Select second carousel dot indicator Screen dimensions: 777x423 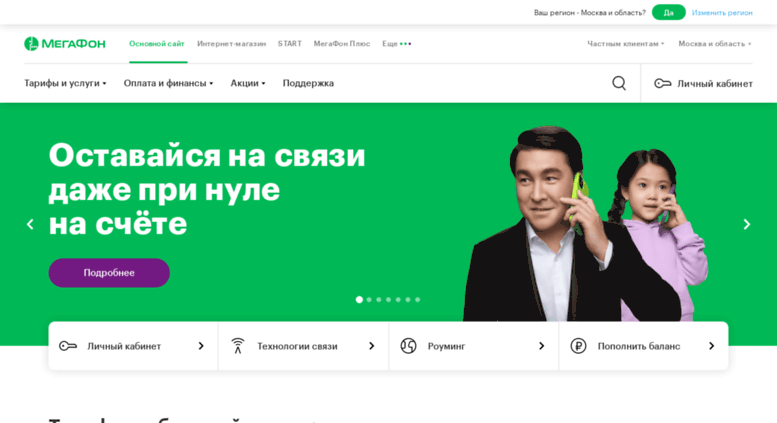[369, 300]
